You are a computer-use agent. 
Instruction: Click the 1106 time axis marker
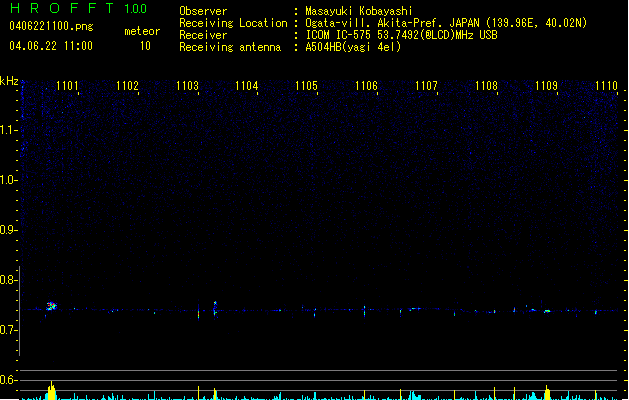tap(367, 86)
